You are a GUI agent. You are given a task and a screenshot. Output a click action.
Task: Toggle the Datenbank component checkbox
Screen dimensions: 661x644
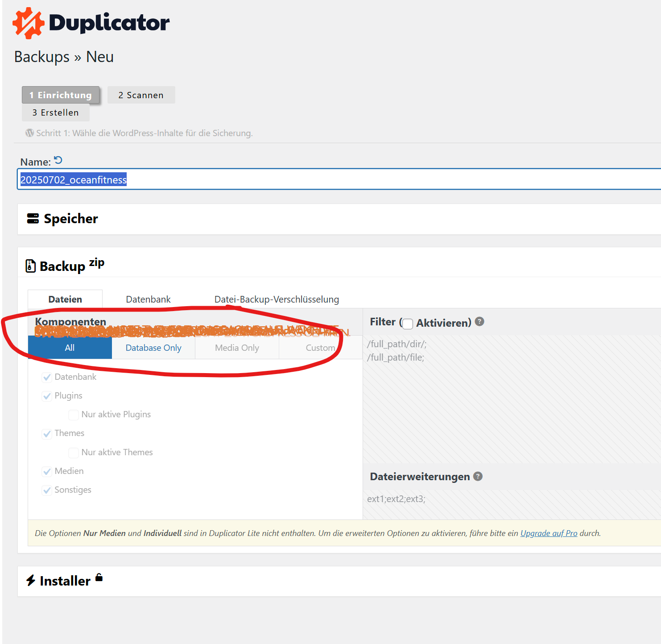tap(47, 377)
